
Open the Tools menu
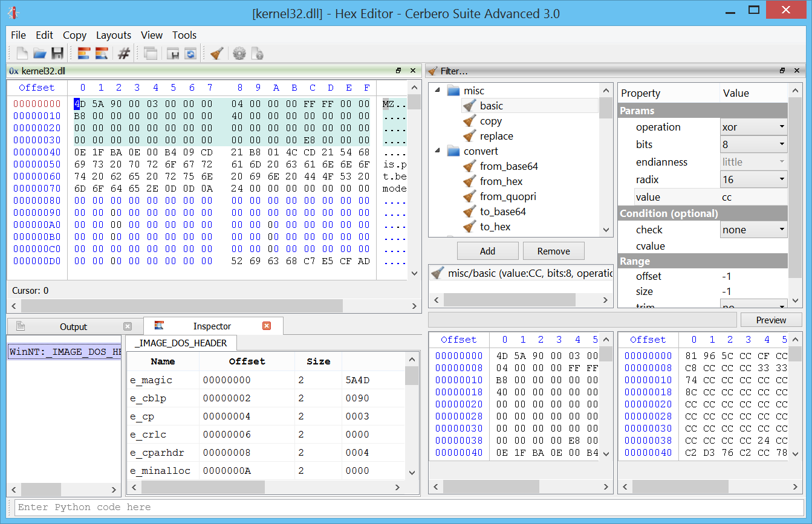click(x=184, y=35)
